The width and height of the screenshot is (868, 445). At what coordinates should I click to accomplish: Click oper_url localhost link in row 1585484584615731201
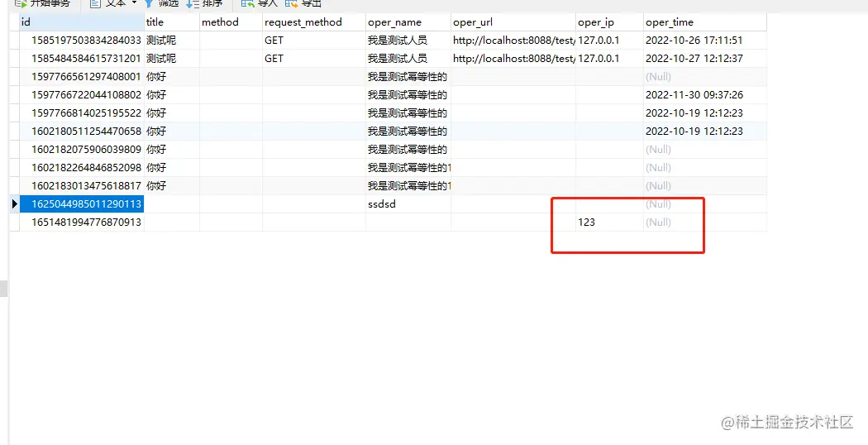(x=513, y=59)
